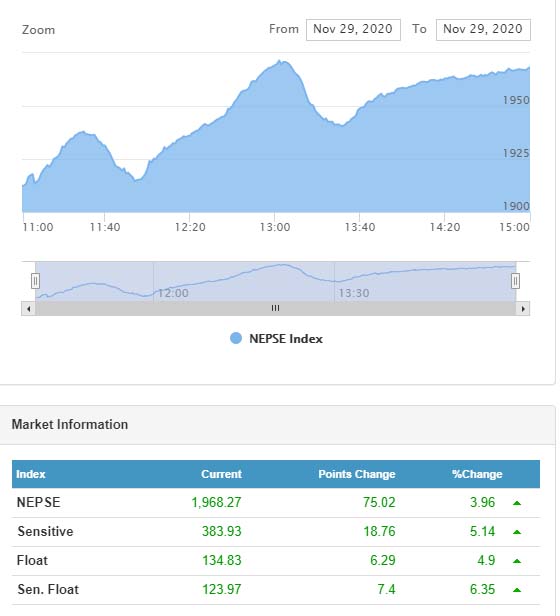This screenshot has height=616, width=560.
Task: Click the green up arrow in Sen. Float row
Action: click(x=517, y=590)
